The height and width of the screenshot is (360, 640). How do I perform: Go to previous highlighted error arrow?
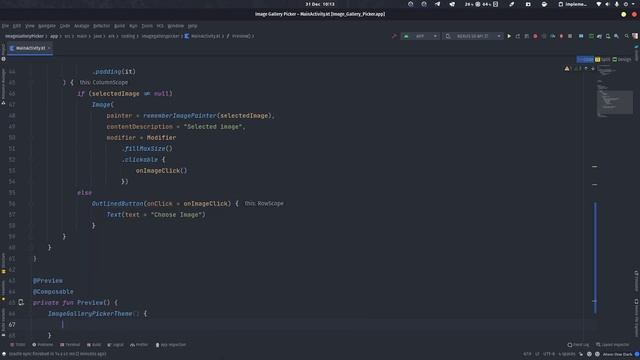tap(586, 69)
